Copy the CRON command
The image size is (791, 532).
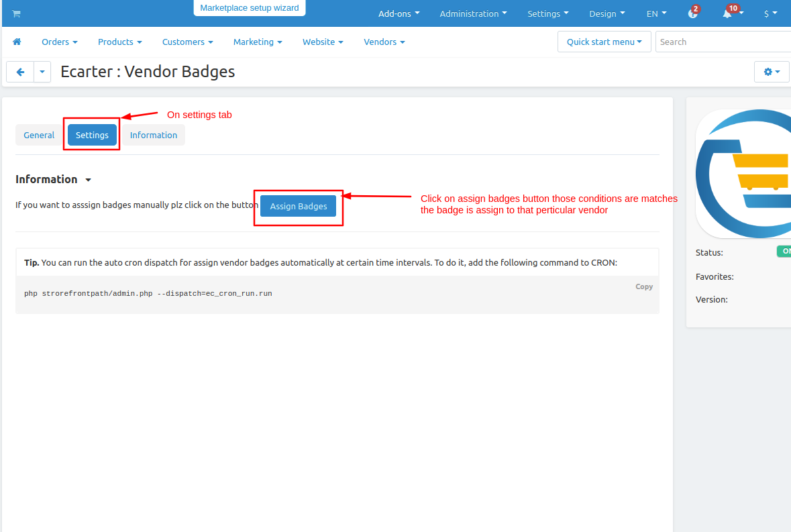643,286
